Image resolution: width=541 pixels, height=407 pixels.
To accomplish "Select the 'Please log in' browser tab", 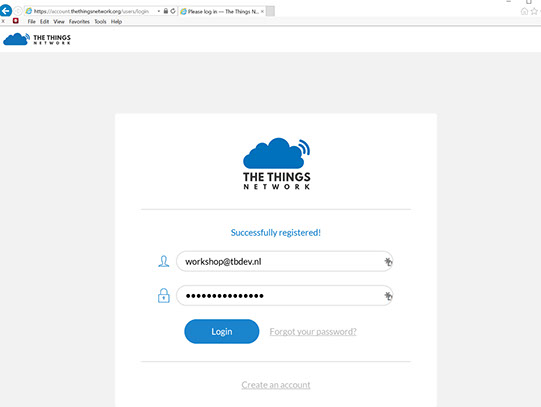I will [223, 11].
